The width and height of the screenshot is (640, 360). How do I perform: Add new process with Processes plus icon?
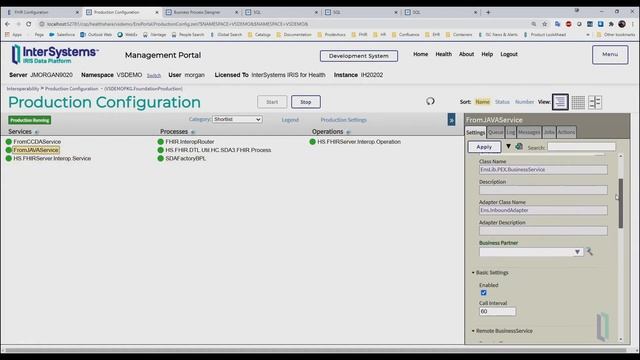193,132
